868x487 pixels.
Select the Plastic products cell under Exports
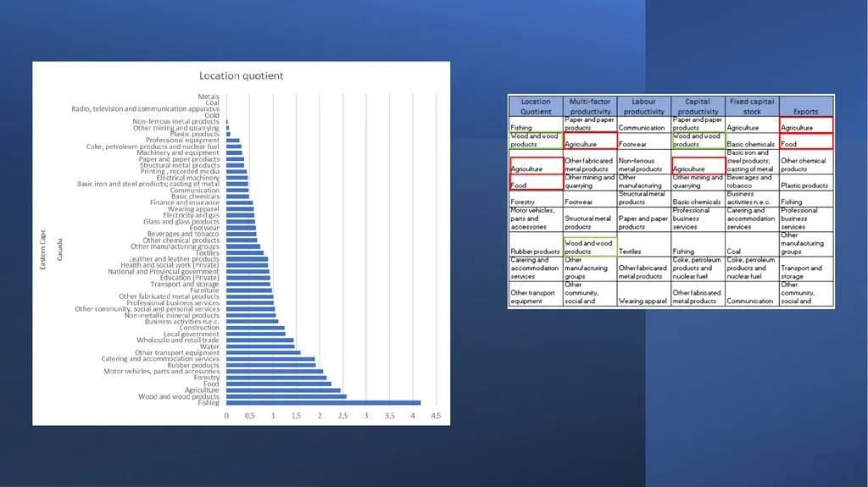806,183
